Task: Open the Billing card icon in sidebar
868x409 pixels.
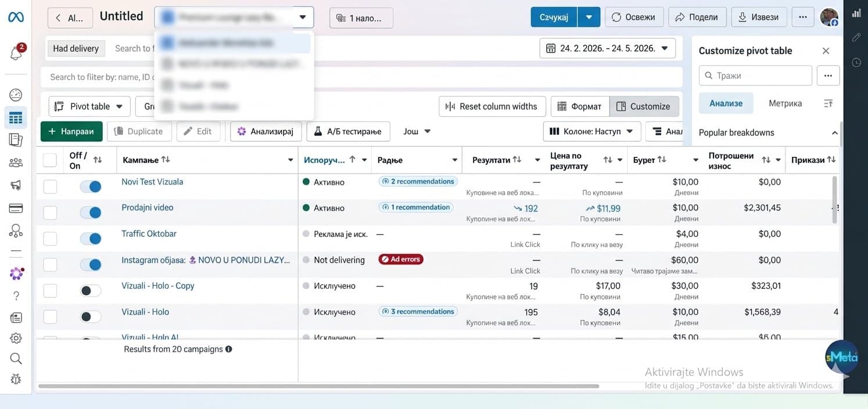Action: (16, 208)
